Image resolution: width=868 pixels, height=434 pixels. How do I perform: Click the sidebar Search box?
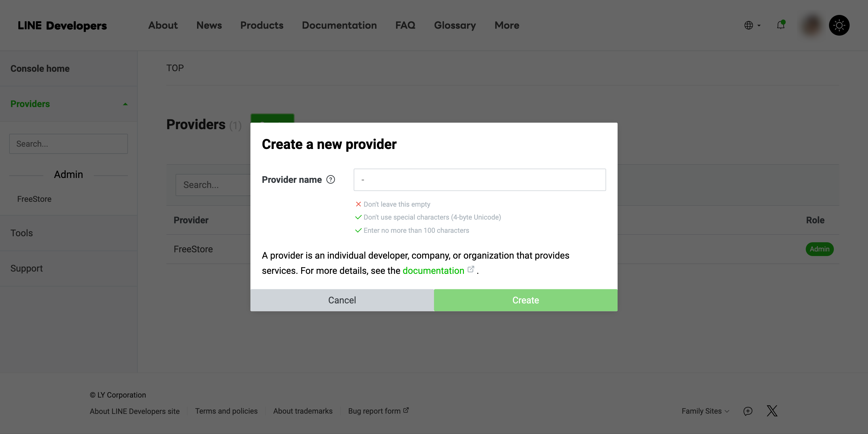point(68,144)
